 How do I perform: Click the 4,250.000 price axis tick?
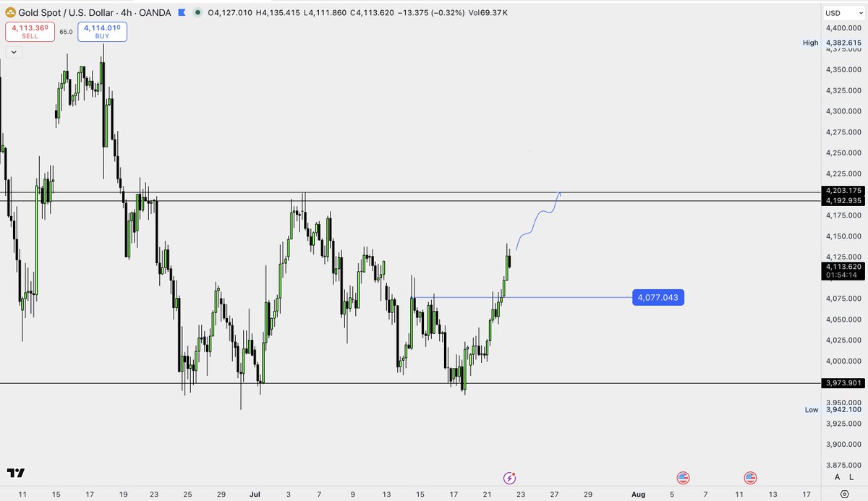click(x=843, y=153)
